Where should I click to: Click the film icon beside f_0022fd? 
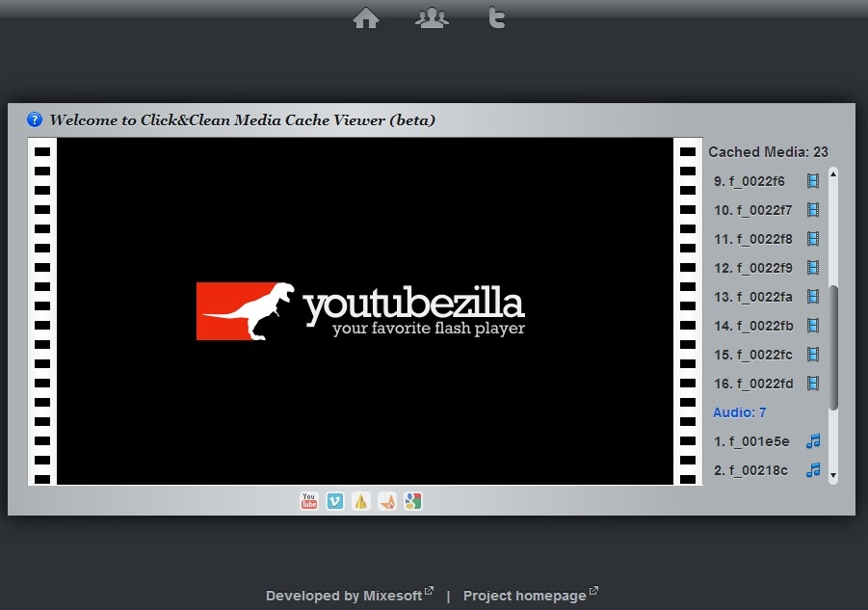(813, 383)
